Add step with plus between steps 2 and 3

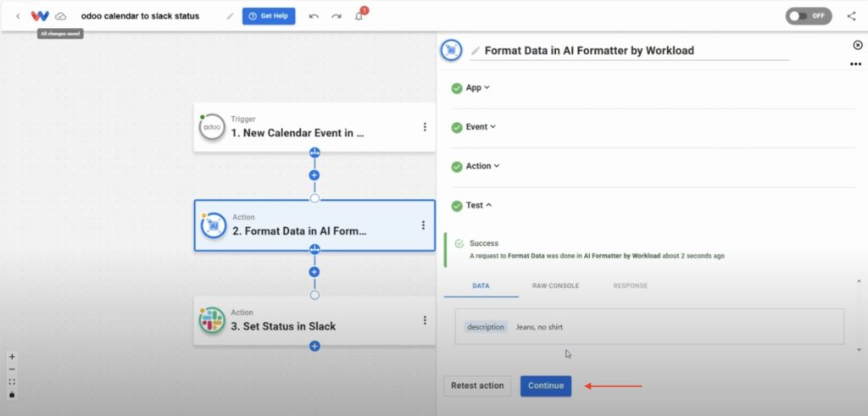point(314,272)
